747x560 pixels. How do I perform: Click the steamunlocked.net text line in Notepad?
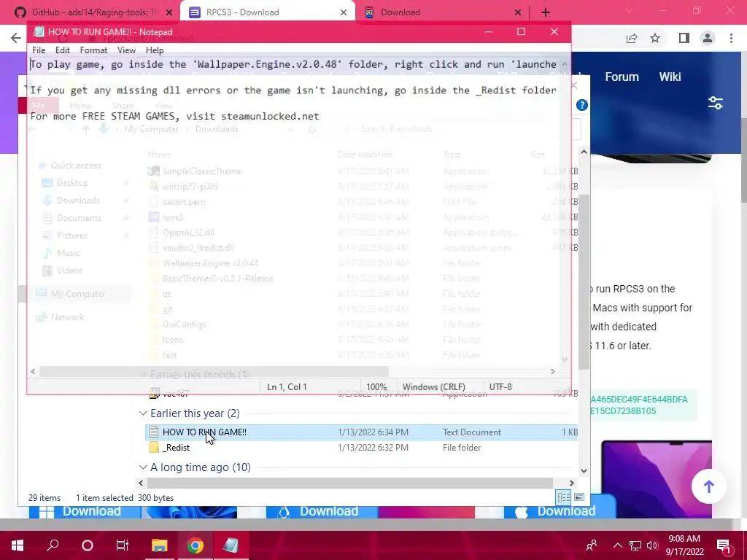(174, 116)
